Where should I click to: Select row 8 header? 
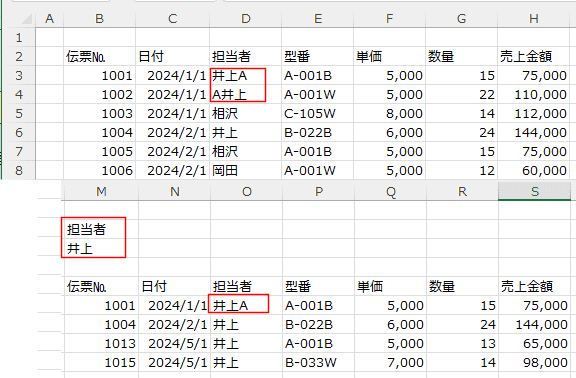[x=19, y=170]
